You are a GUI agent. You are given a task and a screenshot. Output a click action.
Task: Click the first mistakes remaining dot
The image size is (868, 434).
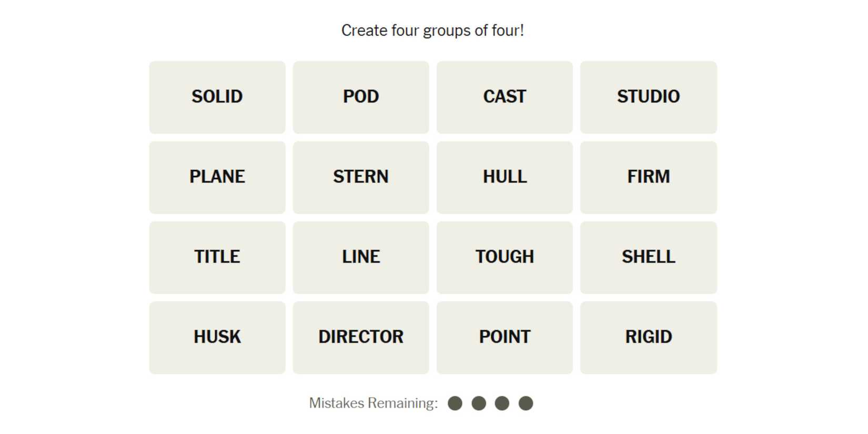455,403
